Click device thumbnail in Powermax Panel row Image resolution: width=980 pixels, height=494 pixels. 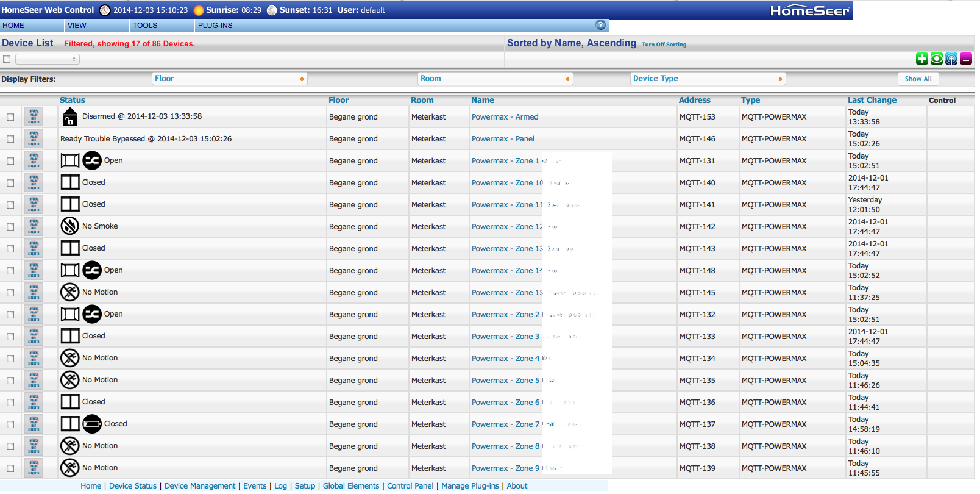tap(34, 138)
